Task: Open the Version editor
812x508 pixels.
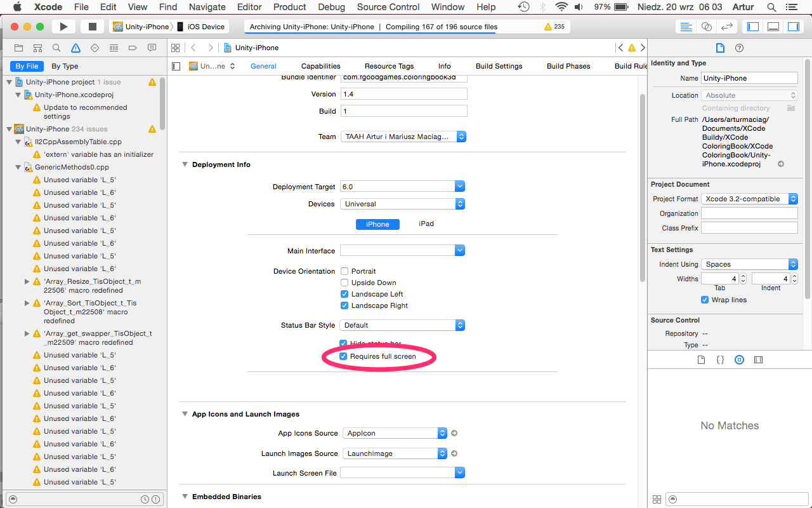Action: [727, 27]
